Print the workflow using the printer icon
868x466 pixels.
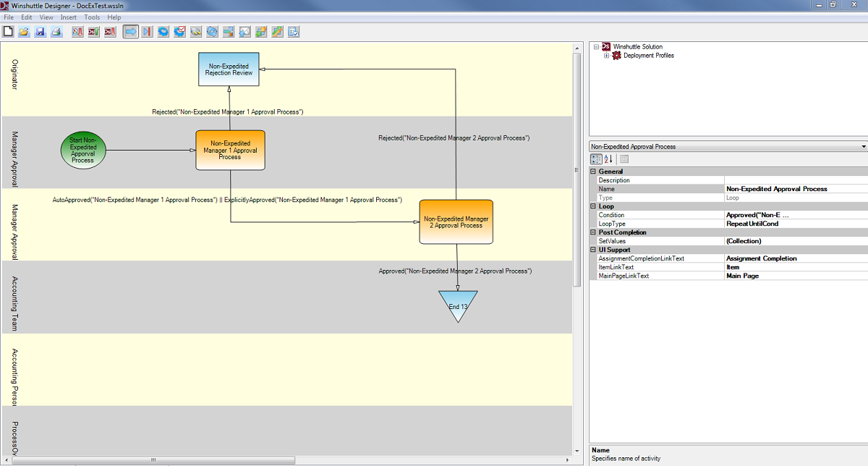56,32
